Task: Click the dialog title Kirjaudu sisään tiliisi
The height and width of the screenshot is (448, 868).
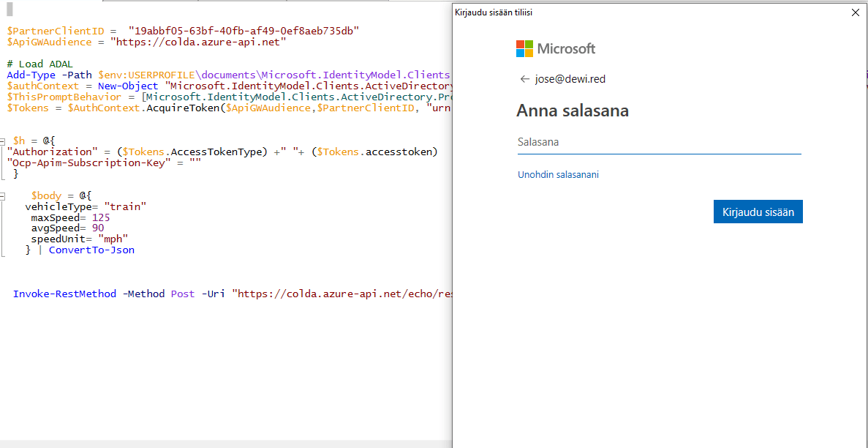Action: point(493,12)
